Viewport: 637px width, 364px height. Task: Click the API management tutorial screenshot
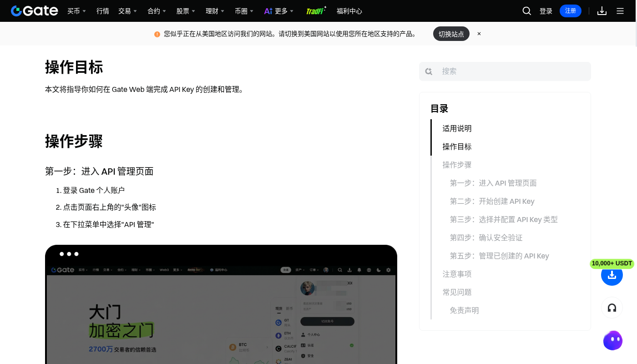coord(221,304)
